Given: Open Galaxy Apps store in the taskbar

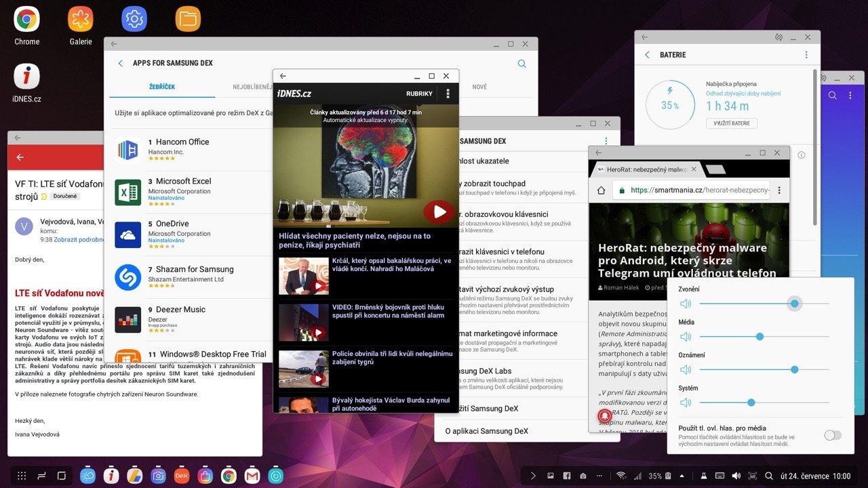Looking at the screenshot, I should coord(205,476).
